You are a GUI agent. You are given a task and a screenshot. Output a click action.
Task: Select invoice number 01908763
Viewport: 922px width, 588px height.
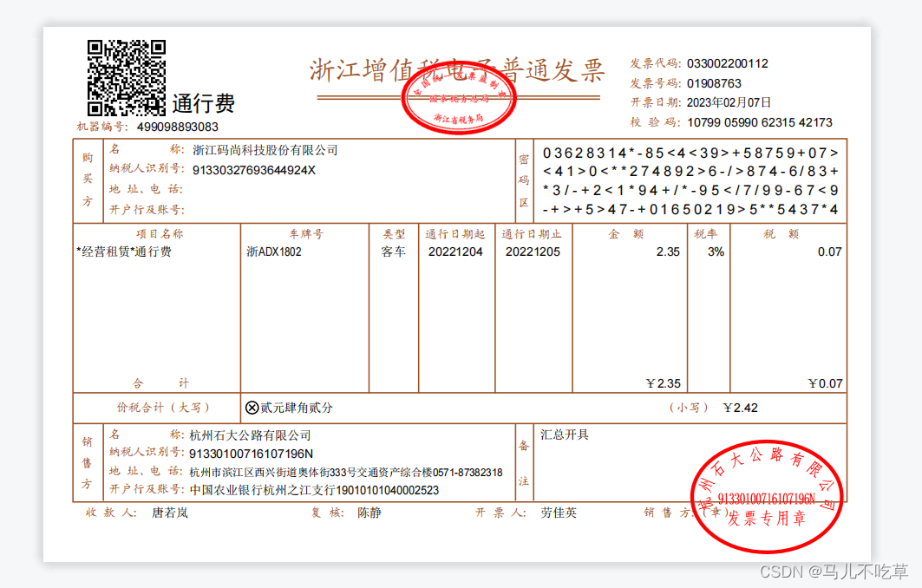pyautogui.click(x=714, y=83)
